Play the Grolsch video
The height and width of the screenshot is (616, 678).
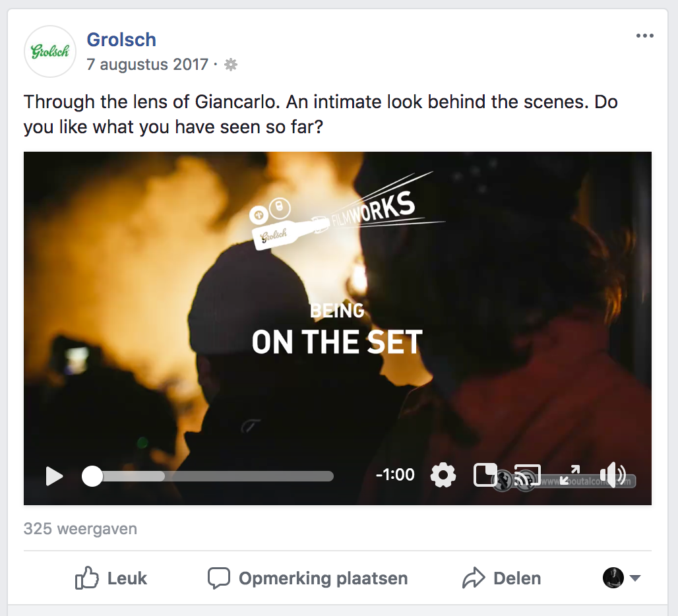click(x=55, y=476)
